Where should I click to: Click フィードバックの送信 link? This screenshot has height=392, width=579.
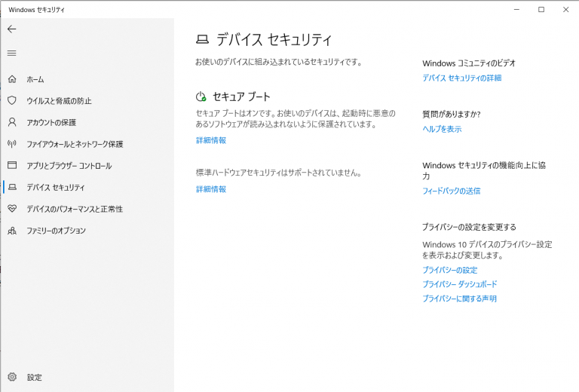coord(451,191)
